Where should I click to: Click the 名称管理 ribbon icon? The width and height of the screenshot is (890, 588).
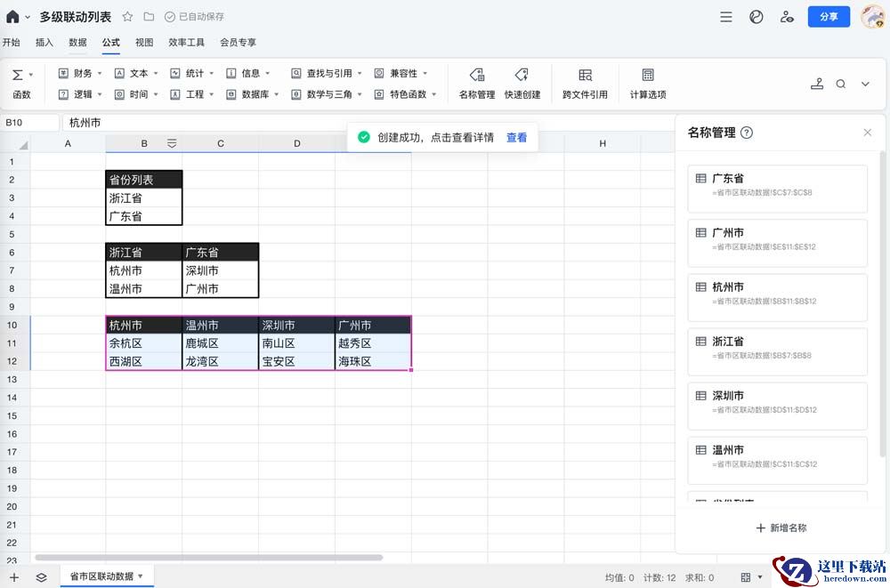pos(476,76)
